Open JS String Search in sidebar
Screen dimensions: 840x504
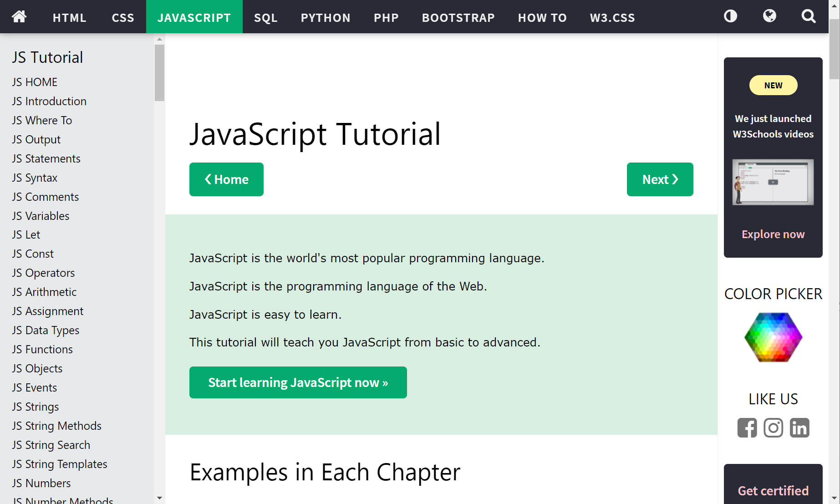(51, 445)
